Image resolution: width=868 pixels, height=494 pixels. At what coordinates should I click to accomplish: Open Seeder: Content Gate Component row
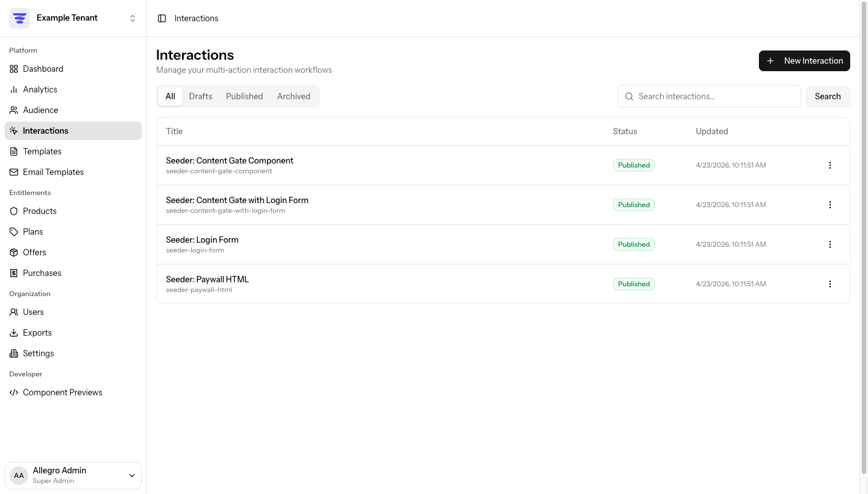[503, 165]
